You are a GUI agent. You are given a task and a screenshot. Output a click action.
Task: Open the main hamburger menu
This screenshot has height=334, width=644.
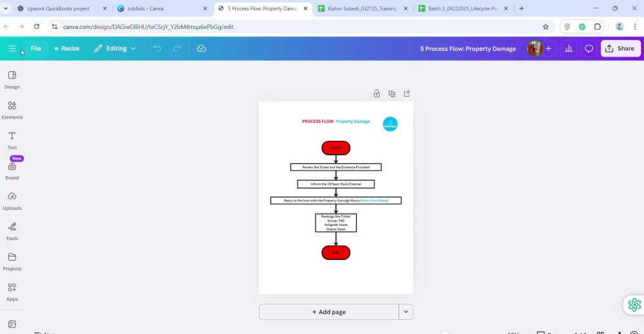point(12,48)
